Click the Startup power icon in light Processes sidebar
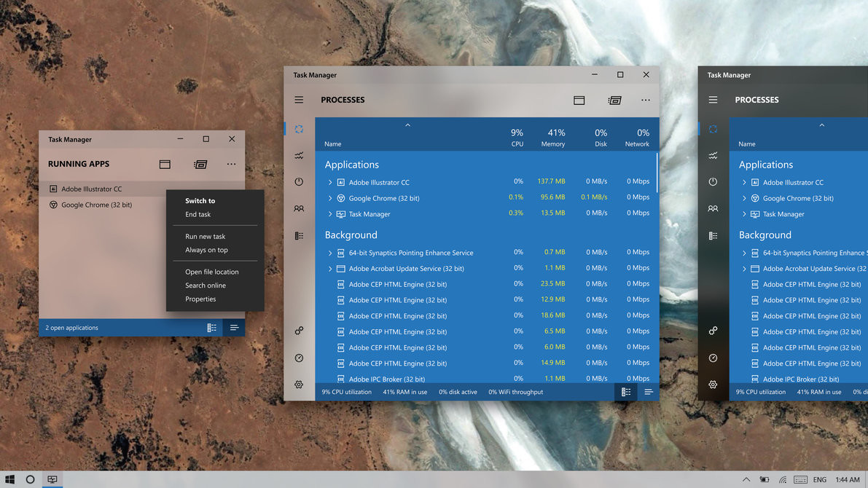The height and width of the screenshot is (488, 868). (299, 182)
